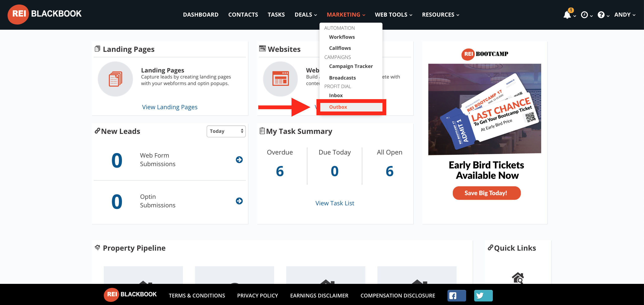The image size is (644, 305).
Task: Click the Bootcamp last chance ticket banner
Action: tap(485, 109)
